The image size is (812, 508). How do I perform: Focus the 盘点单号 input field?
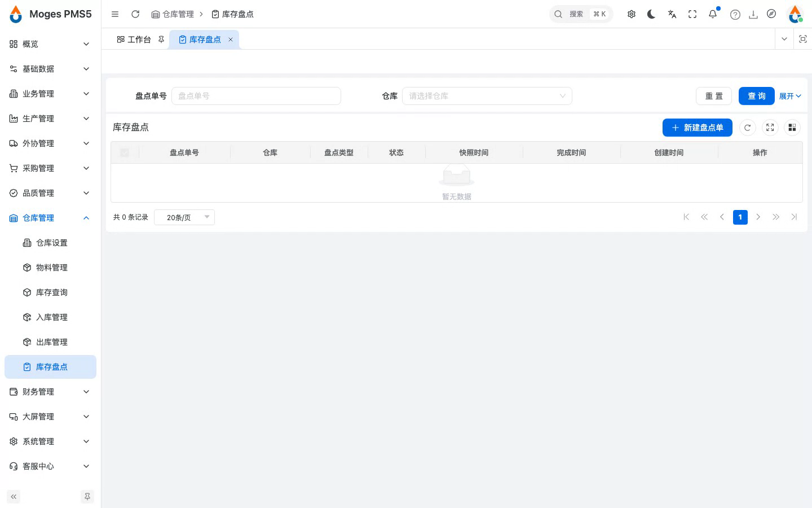click(x=256, y=96)
